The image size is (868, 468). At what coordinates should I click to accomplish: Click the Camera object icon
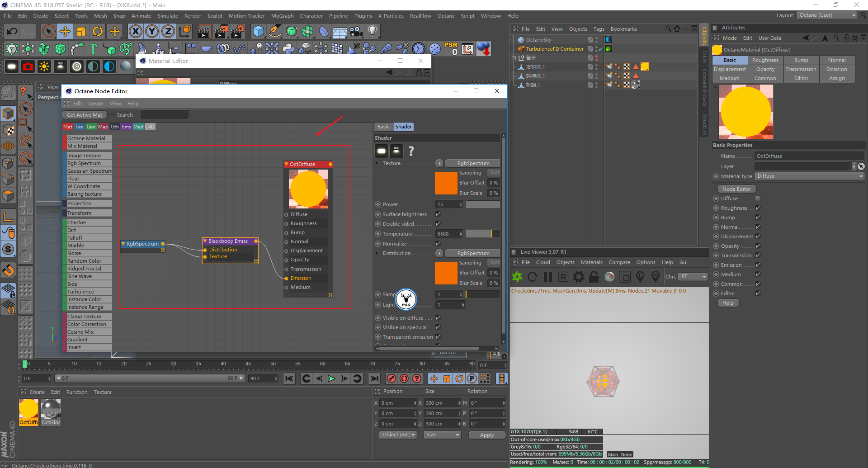click(356, 31)
